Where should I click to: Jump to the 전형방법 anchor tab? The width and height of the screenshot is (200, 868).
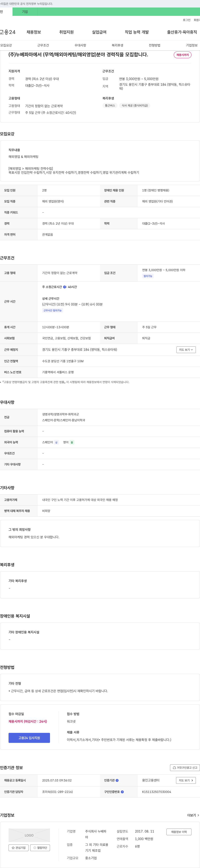point(155,45)
